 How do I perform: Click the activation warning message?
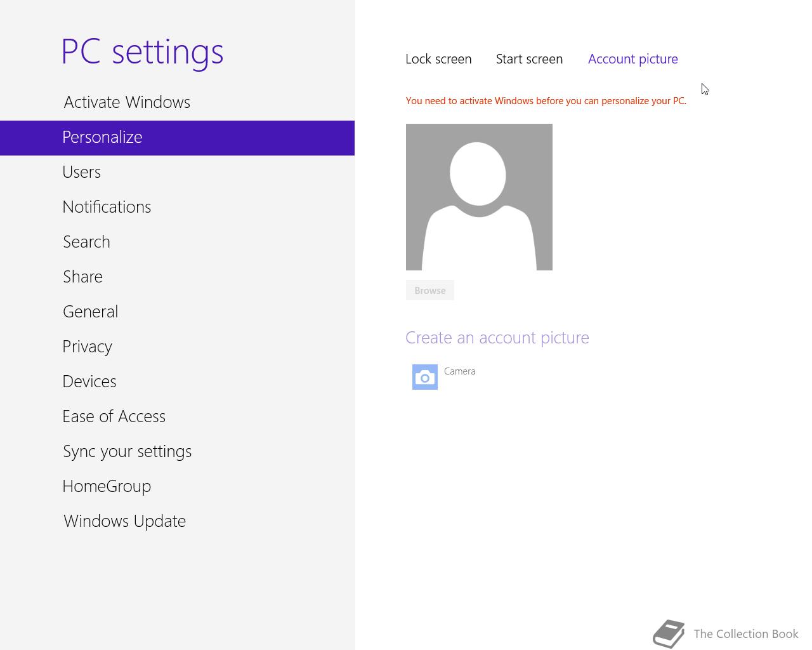[546, 101]
